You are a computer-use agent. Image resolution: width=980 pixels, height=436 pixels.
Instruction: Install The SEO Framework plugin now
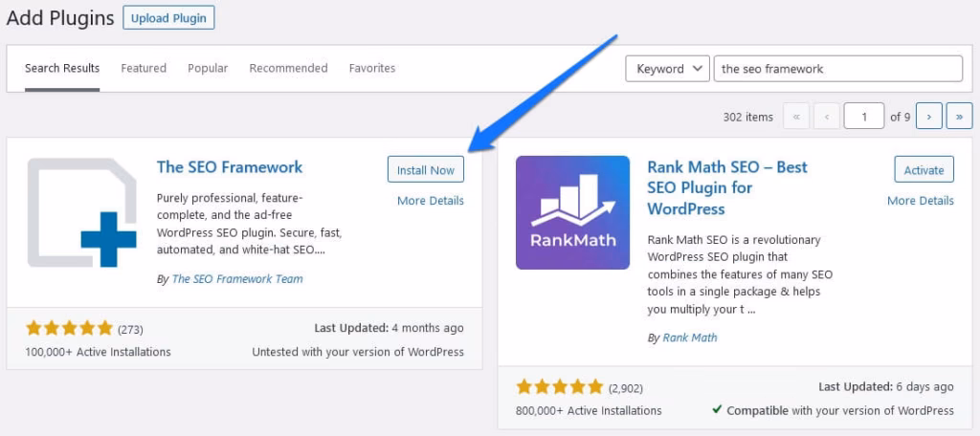[426, 170]
